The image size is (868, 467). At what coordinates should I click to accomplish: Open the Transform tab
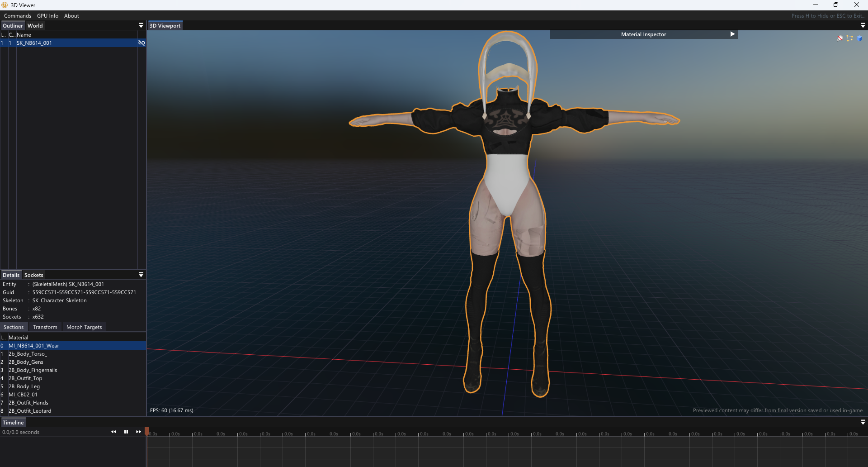45,327
